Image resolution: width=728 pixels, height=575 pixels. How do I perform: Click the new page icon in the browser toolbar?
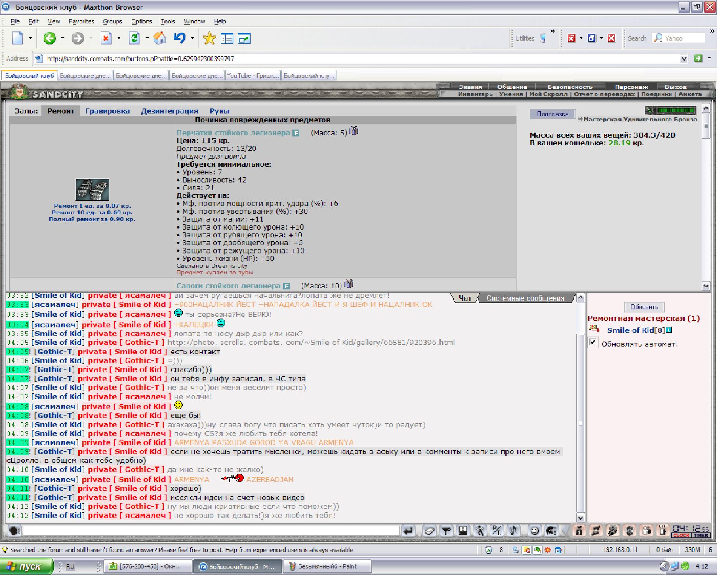(17, 38)
